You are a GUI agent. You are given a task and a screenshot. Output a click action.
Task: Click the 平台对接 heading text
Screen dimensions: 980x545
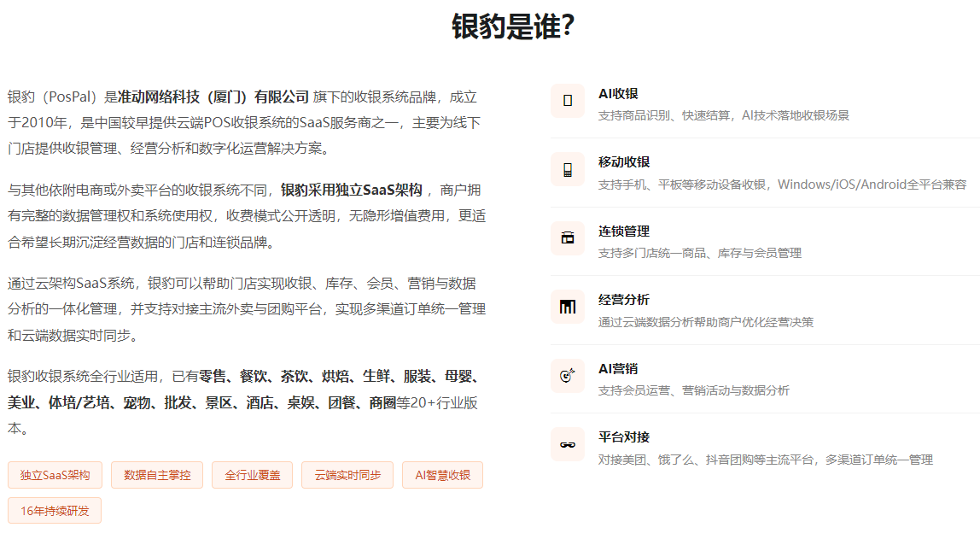pyautogui.click(x=624, y=437)
